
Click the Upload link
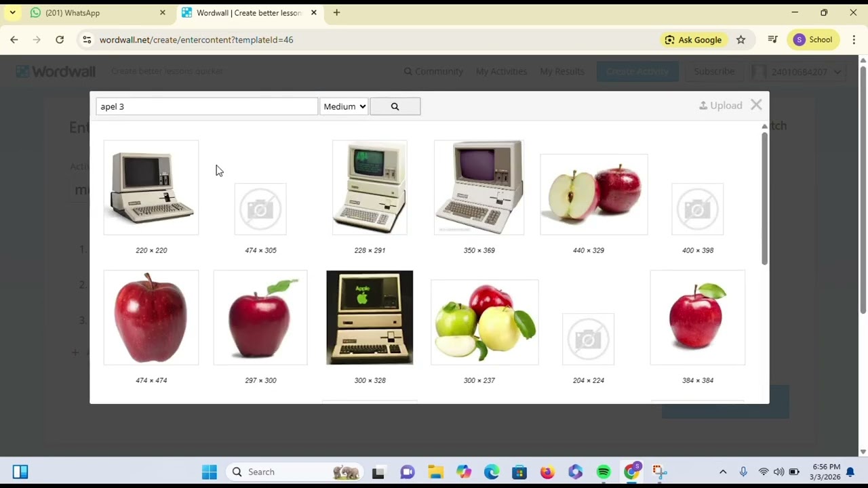click(720, 105)
